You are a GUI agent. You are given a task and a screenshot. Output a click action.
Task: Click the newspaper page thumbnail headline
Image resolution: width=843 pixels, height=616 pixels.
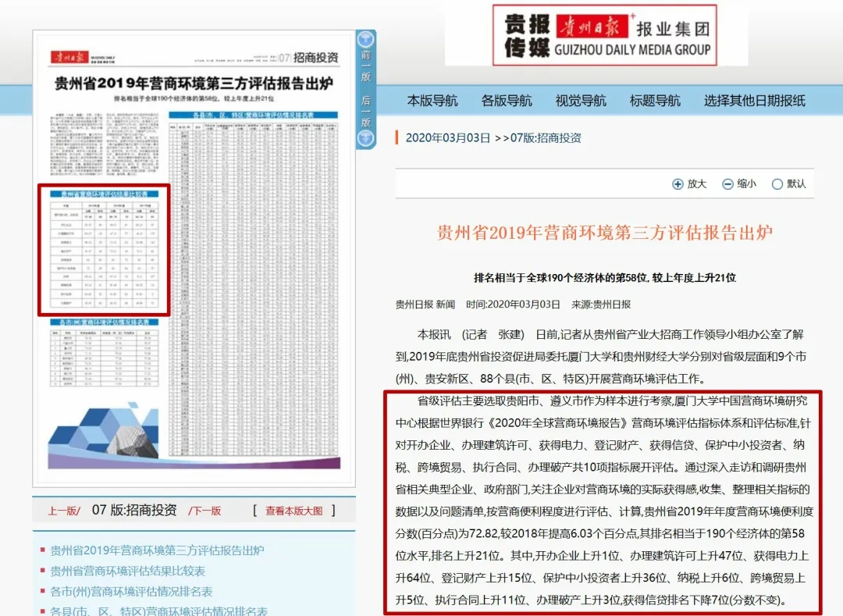point(194,85)
